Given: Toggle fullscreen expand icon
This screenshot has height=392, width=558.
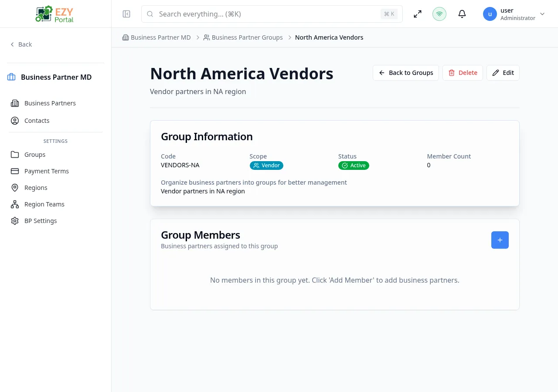Looking at the screenshot, I should coord(418,14).
